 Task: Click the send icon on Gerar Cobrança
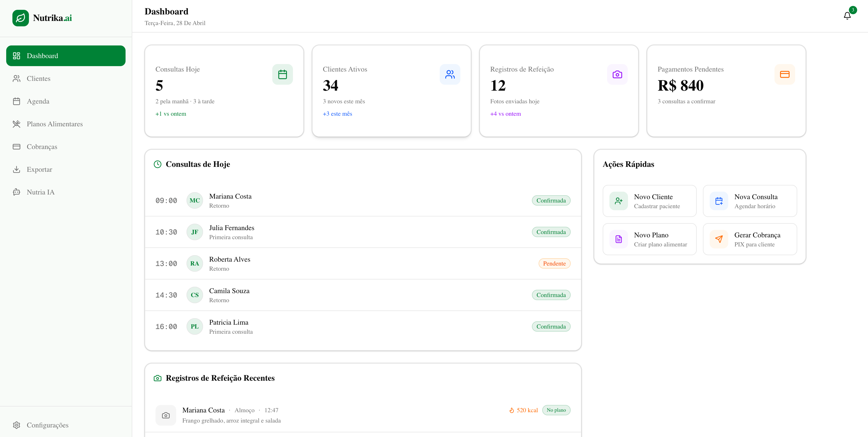tap(719, 239)
